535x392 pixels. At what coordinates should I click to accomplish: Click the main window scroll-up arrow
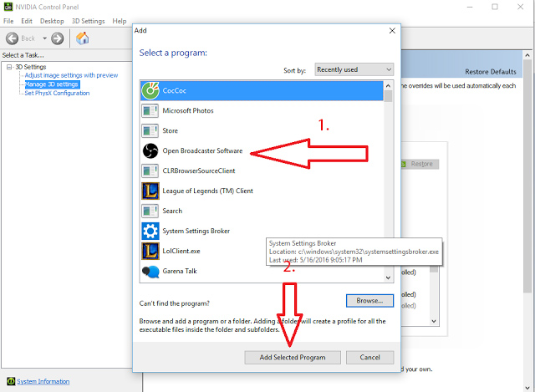527,55
